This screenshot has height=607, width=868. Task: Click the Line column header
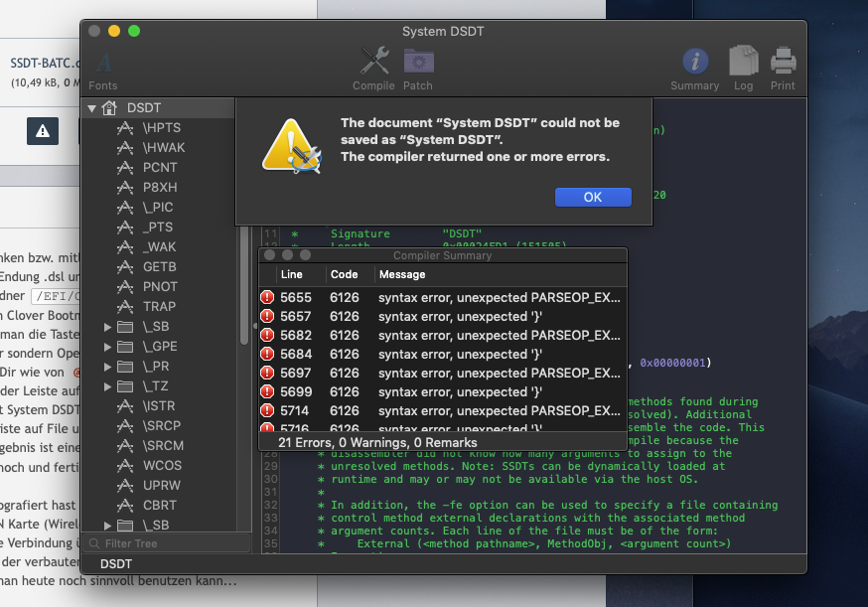click(292, 274)
